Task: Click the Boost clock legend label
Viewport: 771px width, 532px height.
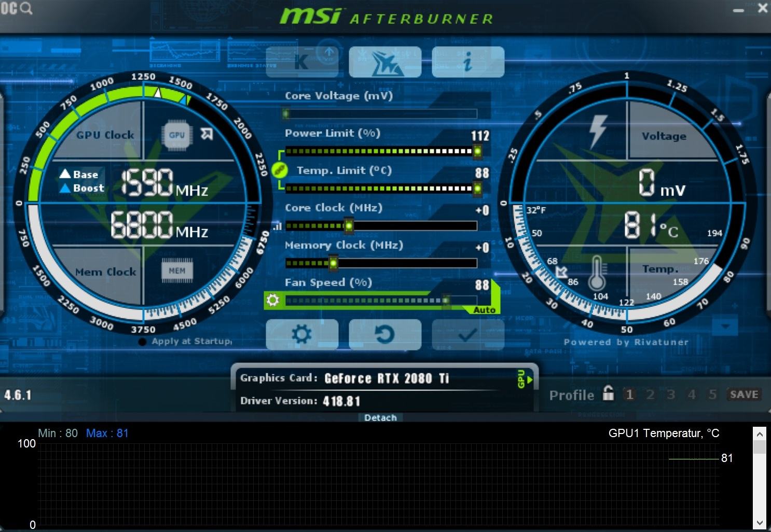Action: [89, 188]
